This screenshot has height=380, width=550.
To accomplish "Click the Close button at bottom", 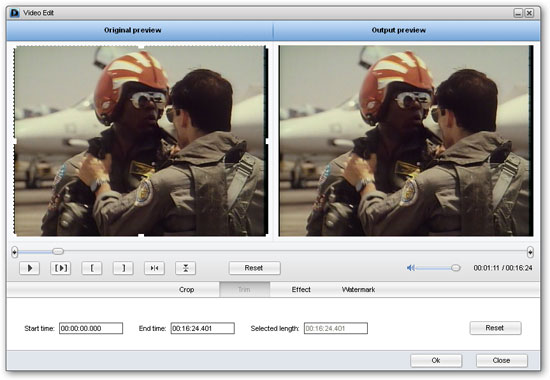I will [502, 360].
